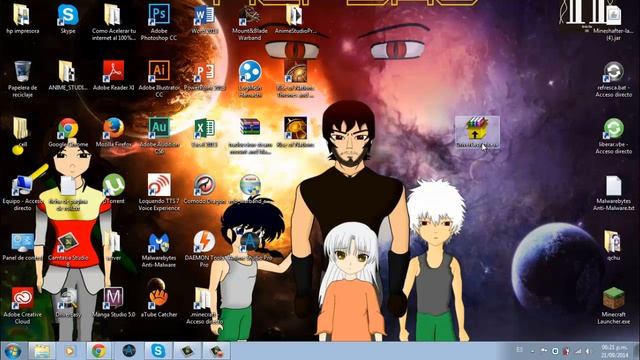
Task: Launch Mozilla Firefox
Action: 113,132
